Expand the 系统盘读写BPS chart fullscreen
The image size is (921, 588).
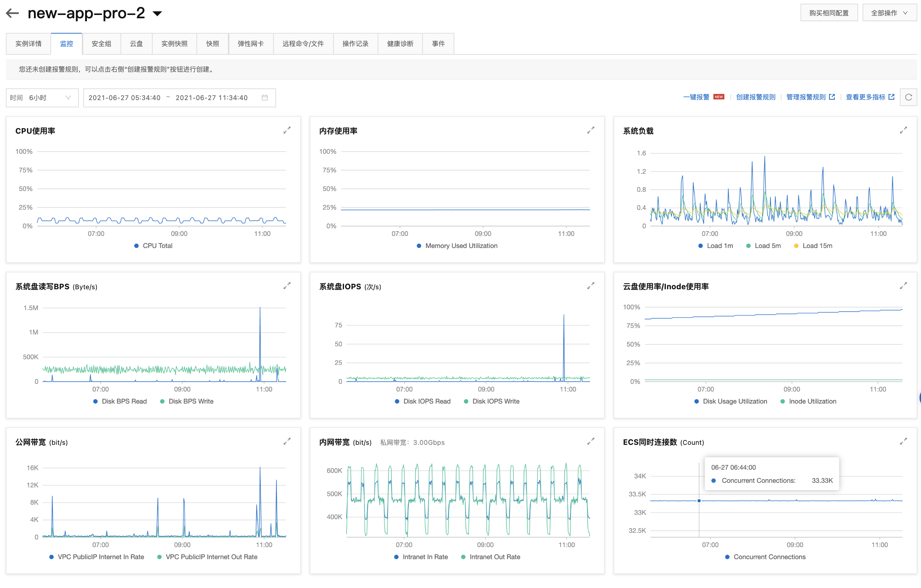287,286
